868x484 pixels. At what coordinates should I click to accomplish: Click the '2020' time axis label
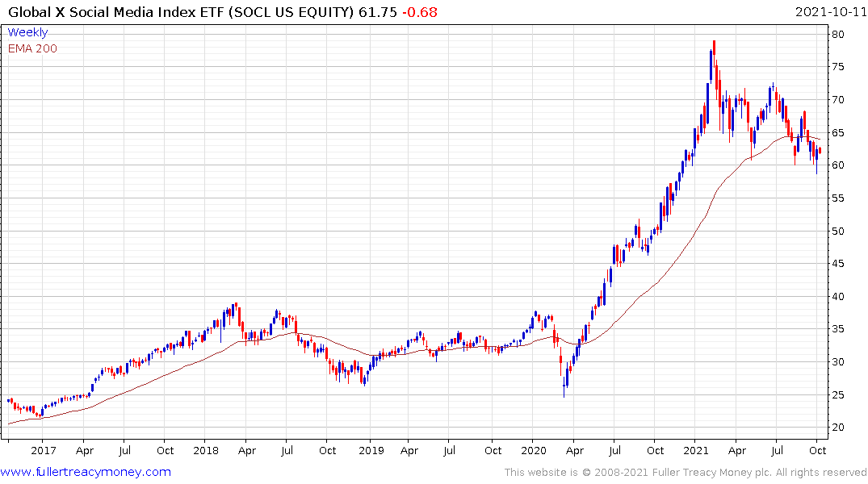[x=534, y=451]
